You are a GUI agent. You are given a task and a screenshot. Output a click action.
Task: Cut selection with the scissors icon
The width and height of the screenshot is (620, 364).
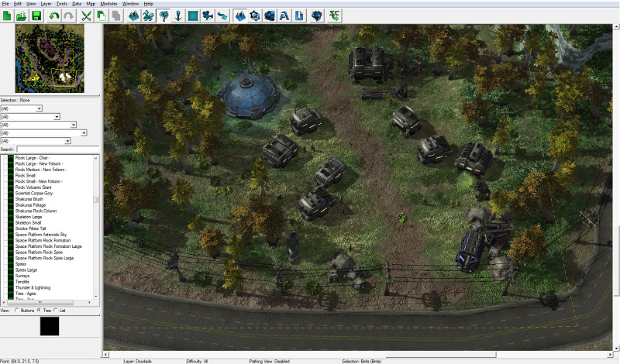(86, 15)
